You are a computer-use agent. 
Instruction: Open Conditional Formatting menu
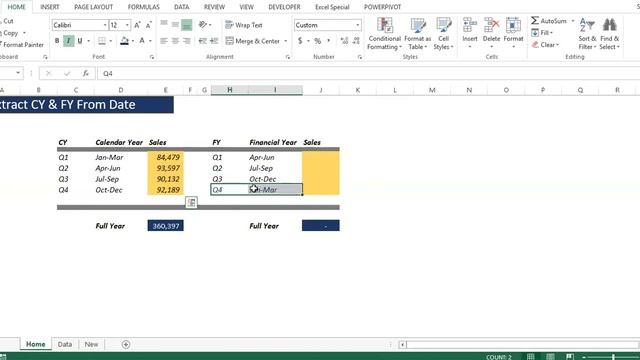click(x=384, y=34)
